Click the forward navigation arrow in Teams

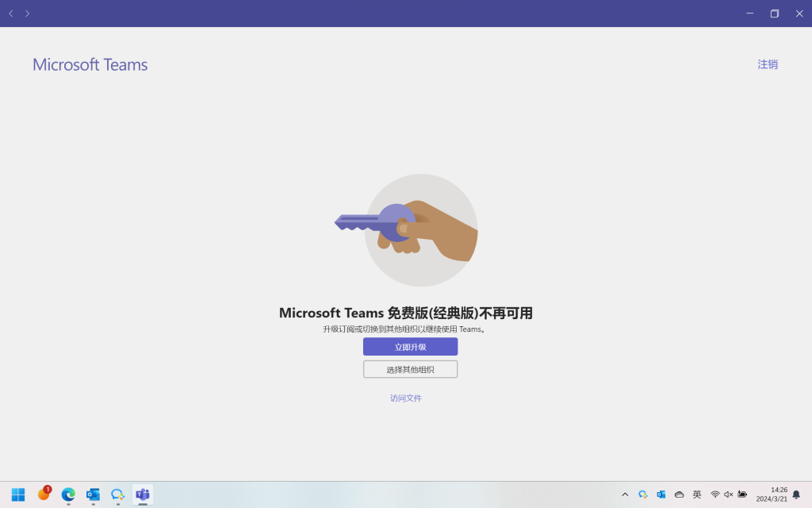click(x=27, y=13)
